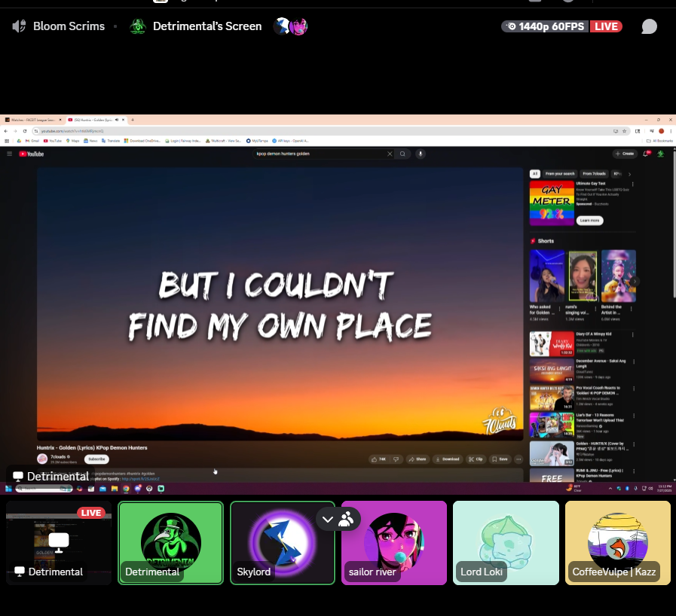This screenshot has height=616, width=676.
Task: Select the All filter chip
Action: point(534,174)
